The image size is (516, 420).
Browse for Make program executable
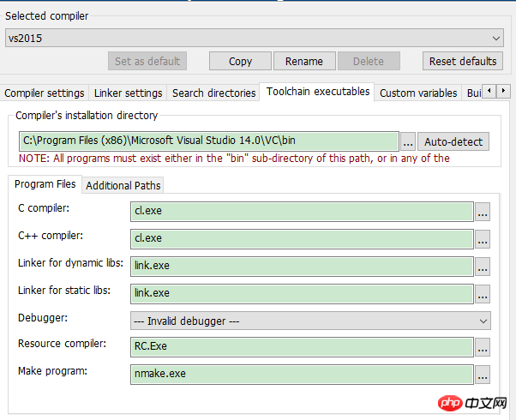point(483,375)
